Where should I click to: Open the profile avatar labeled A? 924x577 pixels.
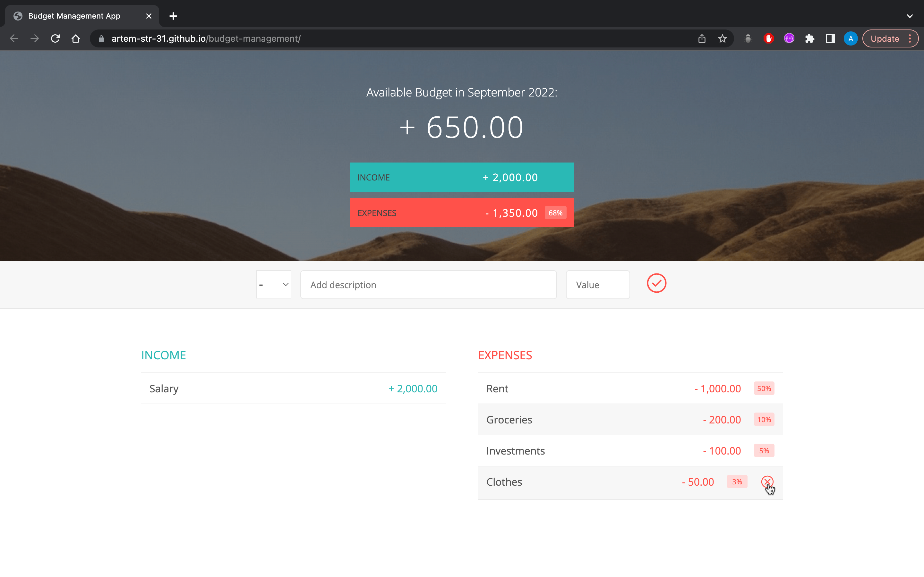850,38
